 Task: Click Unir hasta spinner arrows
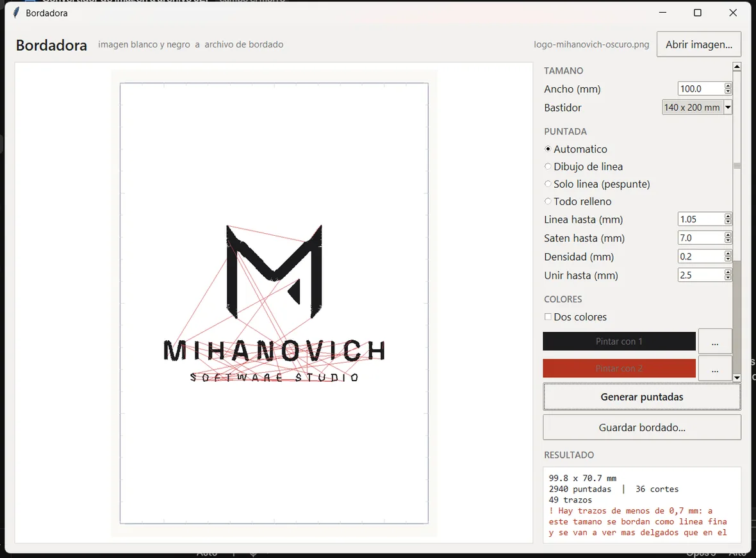(x=728, y=275)
